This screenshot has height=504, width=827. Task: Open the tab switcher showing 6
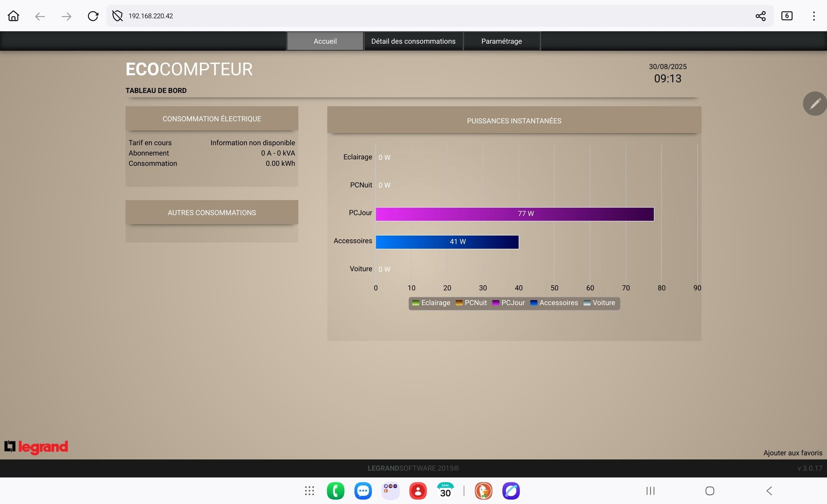coord(787,16)
